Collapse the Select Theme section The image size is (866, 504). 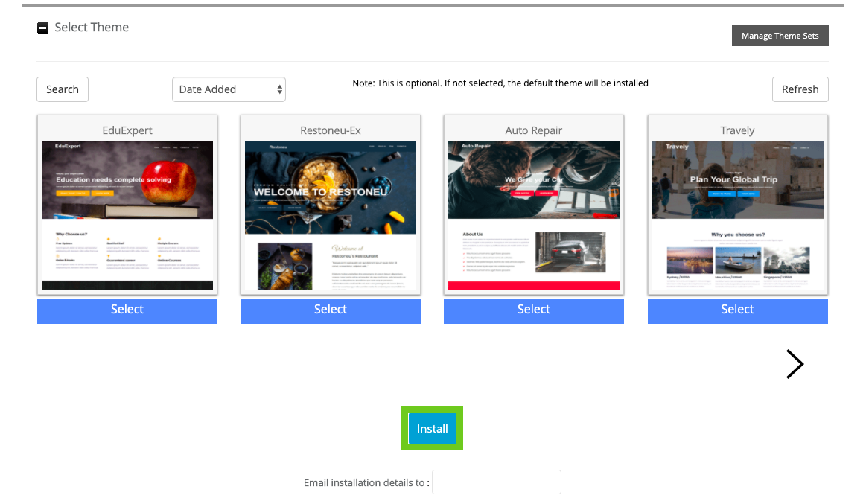coord(42,28)
